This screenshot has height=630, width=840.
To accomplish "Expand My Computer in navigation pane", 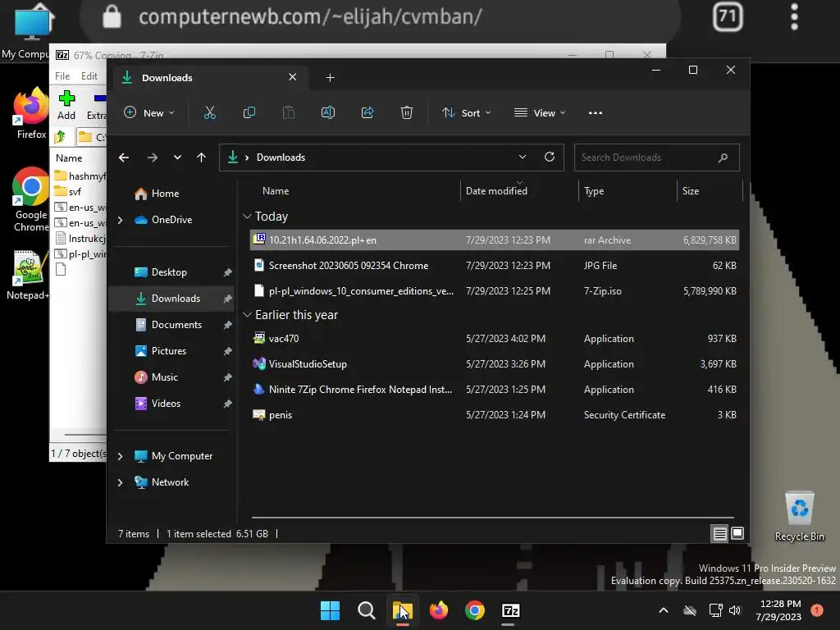I will tap(121, 456).
